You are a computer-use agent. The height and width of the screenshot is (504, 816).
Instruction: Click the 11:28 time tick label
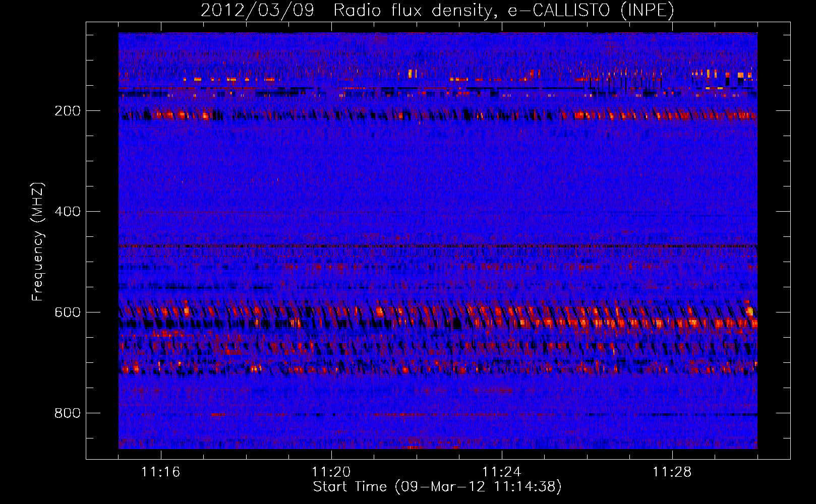coord(672,472)
